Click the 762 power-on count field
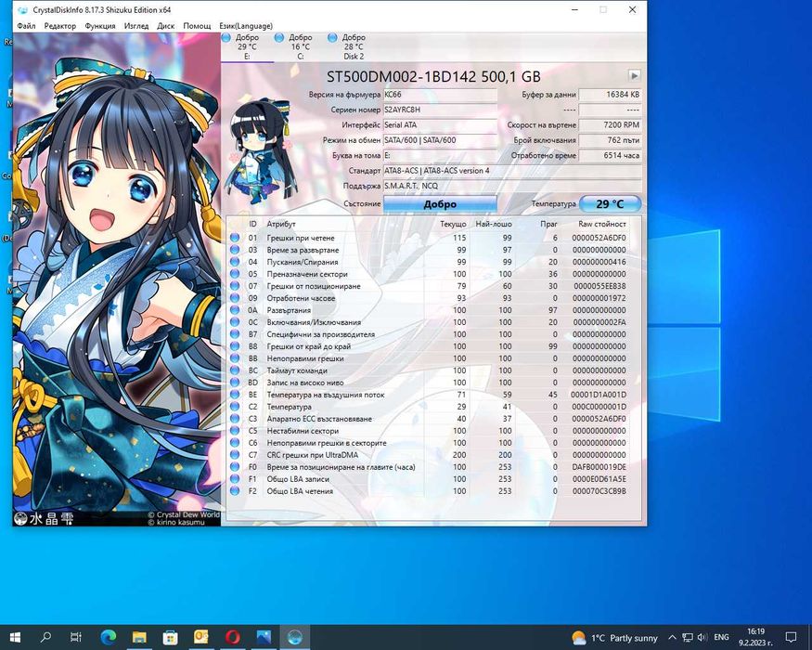The width and height of the screenshot is (812, 650). [610, 140]
